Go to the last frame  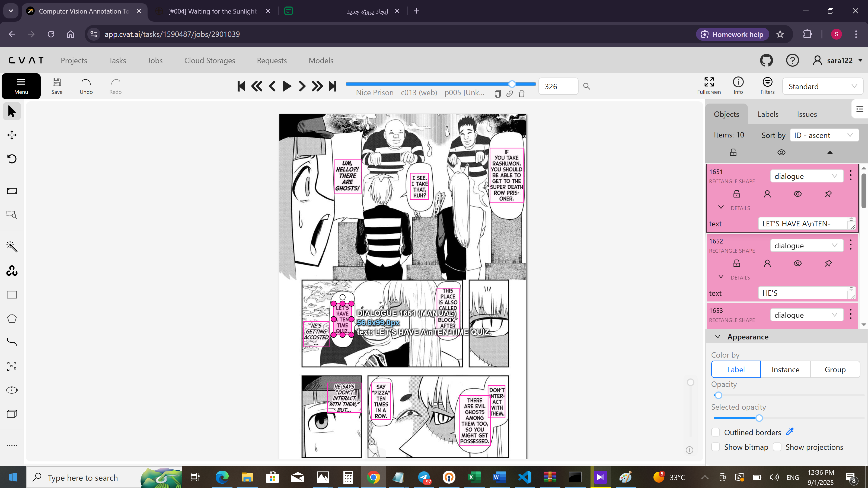pos(333,86)
